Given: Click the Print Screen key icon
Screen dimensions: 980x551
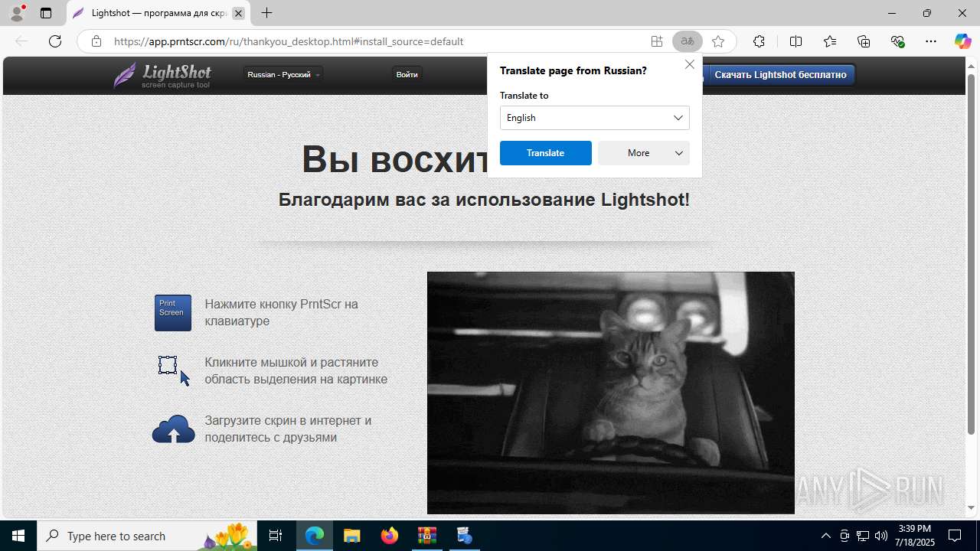Looking at the screenshot, I should pyautogui.click(x=173, y=313).
